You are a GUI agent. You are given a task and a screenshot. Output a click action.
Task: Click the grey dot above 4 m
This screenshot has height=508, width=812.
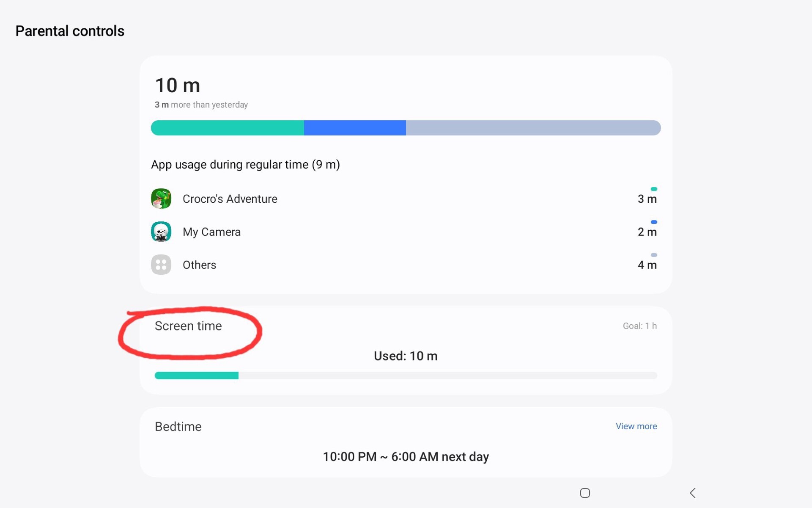tap(654, 255)
